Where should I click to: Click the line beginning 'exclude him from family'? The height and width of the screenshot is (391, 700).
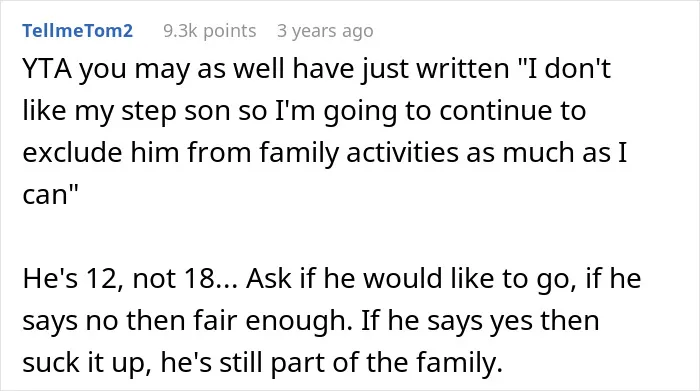(325, 154)
